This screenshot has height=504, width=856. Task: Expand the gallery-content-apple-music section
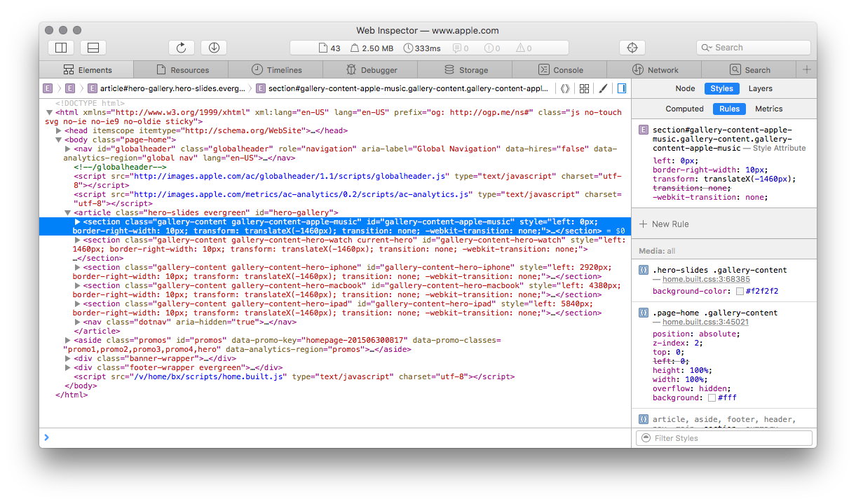click(x=77, y=222)
